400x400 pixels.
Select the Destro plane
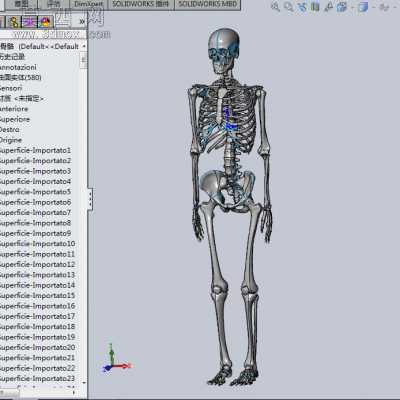click(10, 129)
